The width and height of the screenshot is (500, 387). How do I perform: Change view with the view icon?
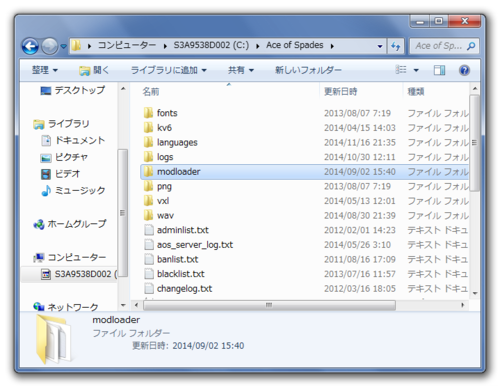(x=401, y=70)
